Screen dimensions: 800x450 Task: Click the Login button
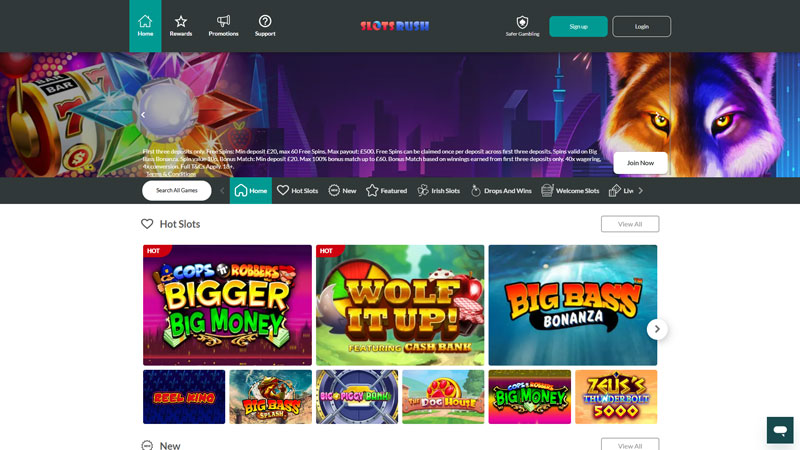pos(641,27)
